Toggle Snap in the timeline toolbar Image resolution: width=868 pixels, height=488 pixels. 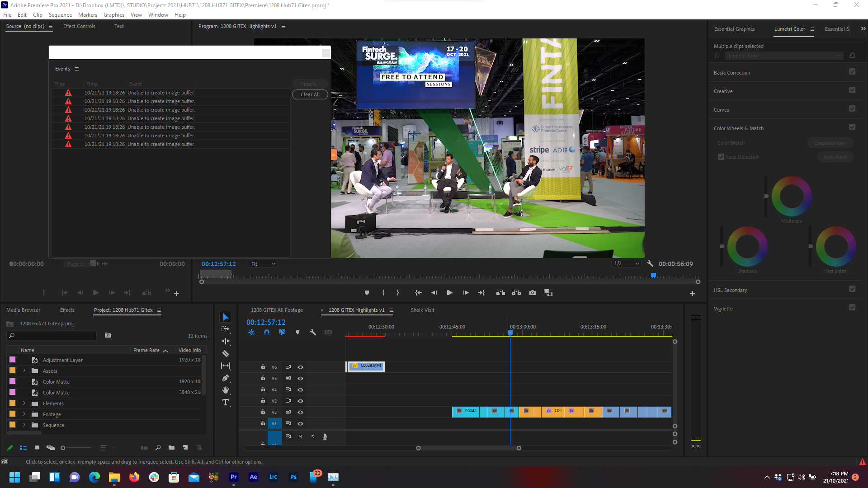coord(267,332)
